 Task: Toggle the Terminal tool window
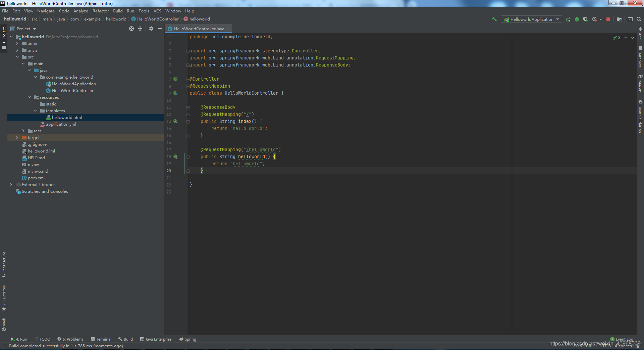101,339
